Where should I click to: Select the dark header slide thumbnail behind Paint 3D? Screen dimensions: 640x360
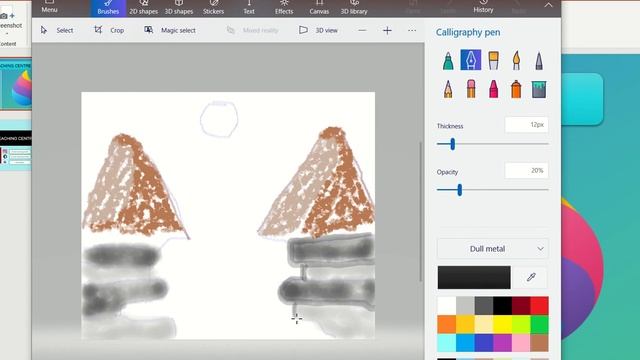pyautogui.click(x=16, y=147)
